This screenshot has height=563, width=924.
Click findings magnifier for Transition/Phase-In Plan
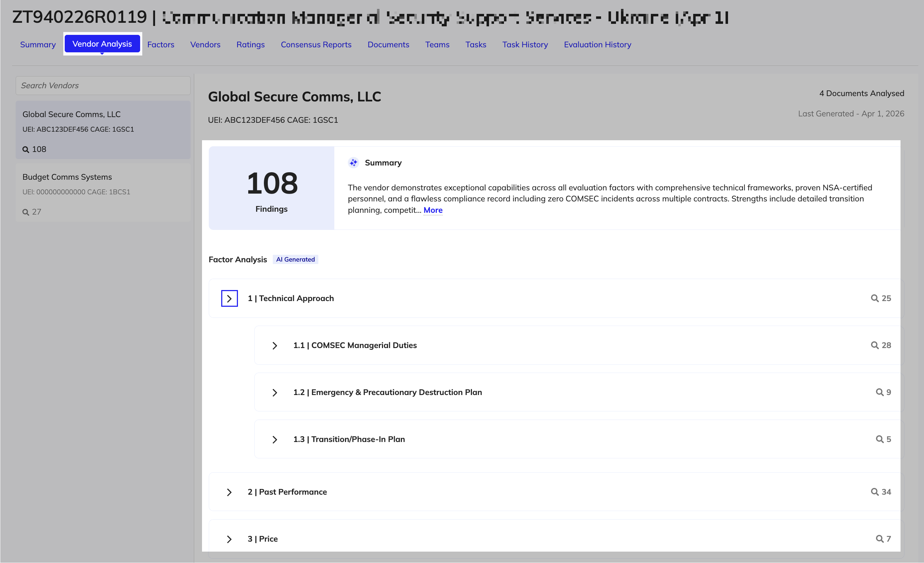click(x=880, y=439)
